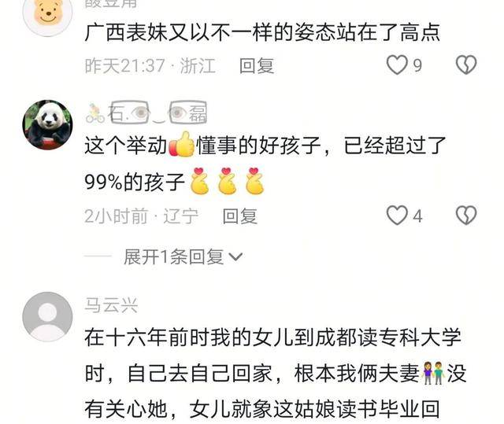Dislike the 广西表妹 comment via broken heart
This screenshot has height=424, width=504.
[x=466, y=65]
